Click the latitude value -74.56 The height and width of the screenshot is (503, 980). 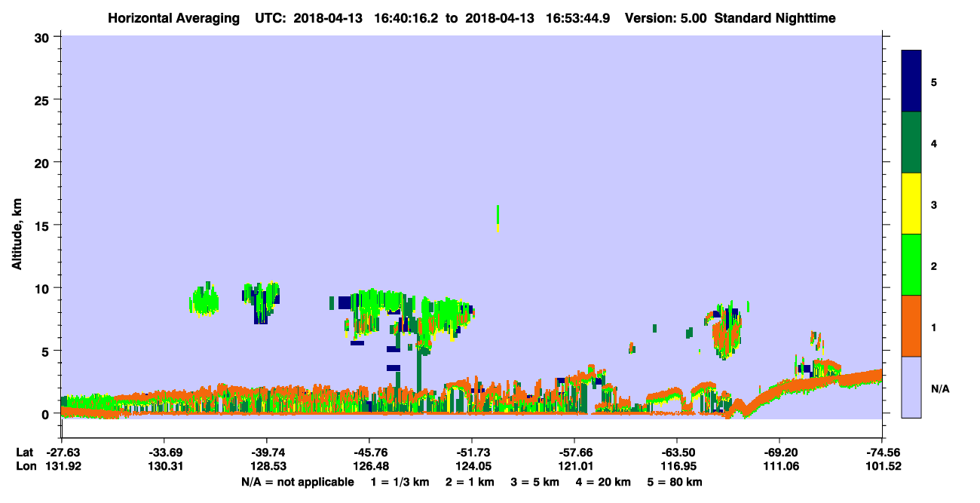click(882, 452)
